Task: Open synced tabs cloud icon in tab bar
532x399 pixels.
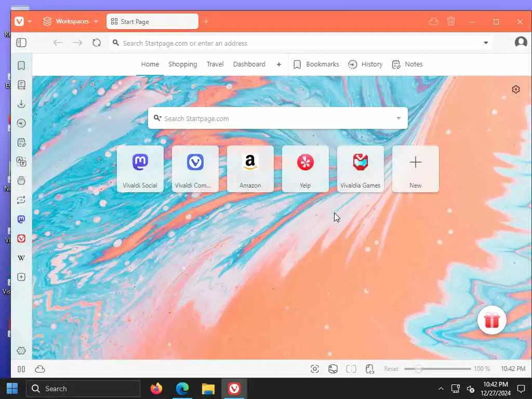Action: (x=434, y=21)
